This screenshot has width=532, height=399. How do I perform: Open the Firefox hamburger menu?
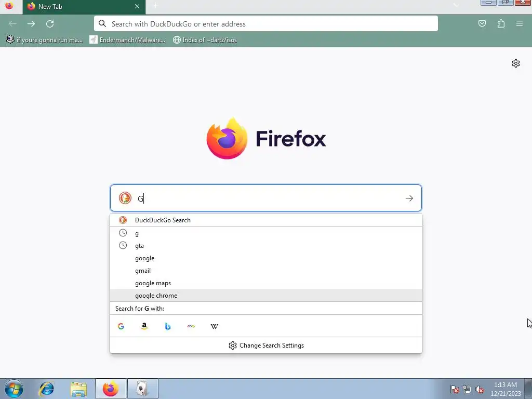[520, 23]
